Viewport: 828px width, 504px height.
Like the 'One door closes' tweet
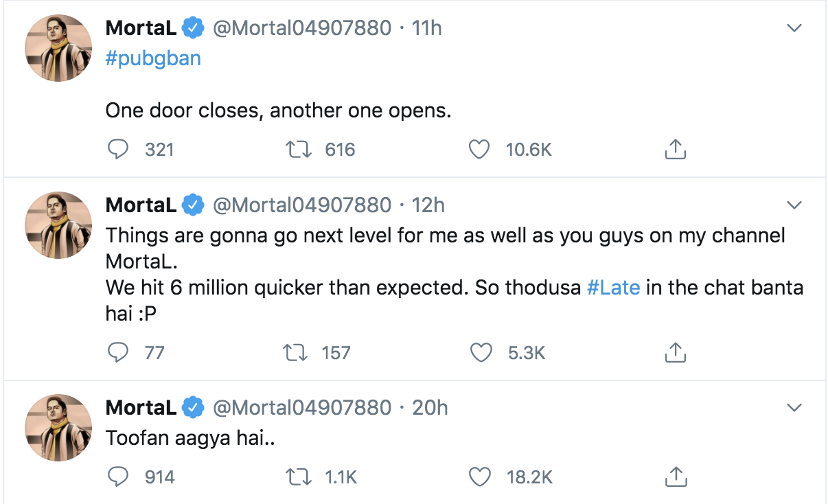(x=479, y=149)
